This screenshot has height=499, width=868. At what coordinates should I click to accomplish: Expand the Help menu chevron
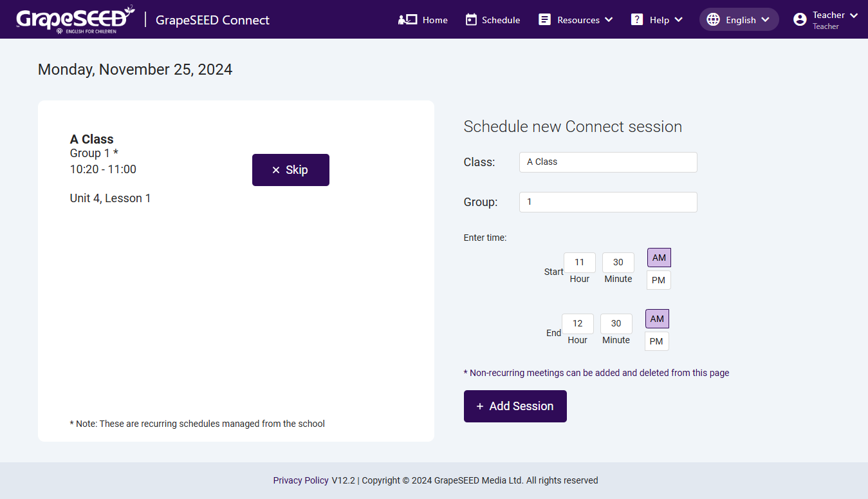coord(678,20)
